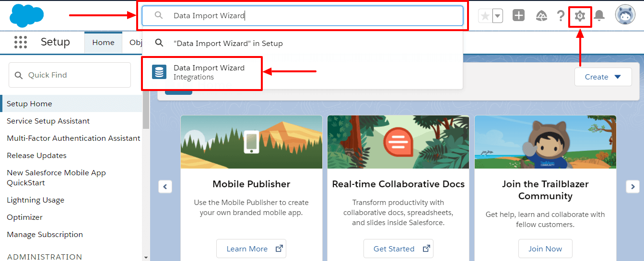This screenshot has height=261, width=644.
Task: Open the Create dropdown button
Action: click(x=603, y=77)
